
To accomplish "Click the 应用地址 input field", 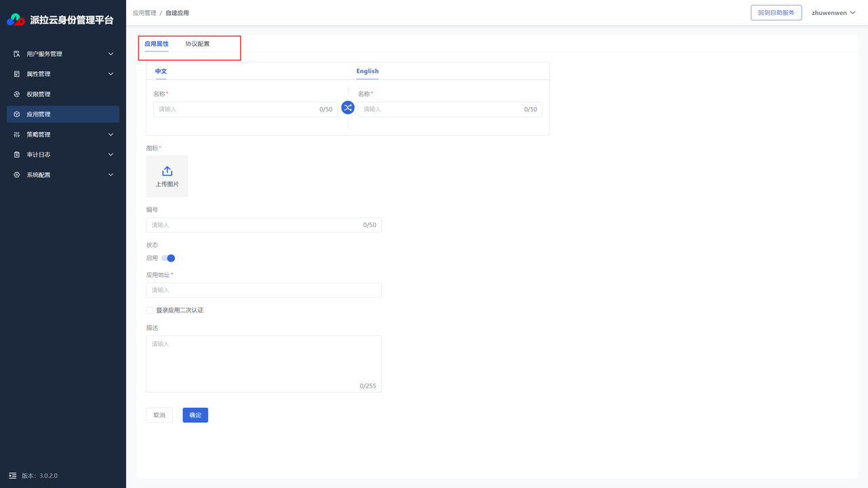I will (264, 290).
